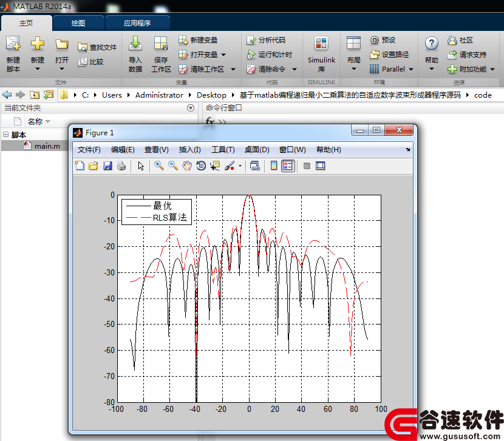Image resolution: width=504 pixels, height=441 pixels.
Task: Toggle Insert Legend icon
Action: (x=288, y=166)
